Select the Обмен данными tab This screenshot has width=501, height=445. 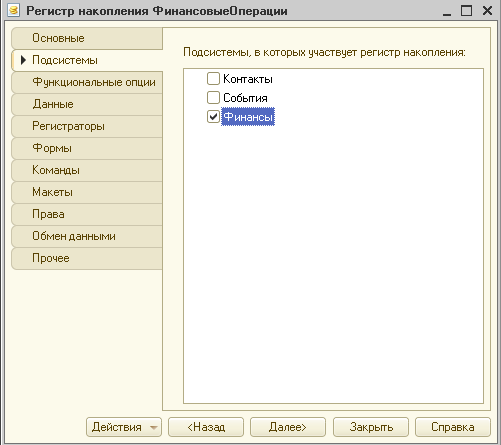tap(87, 236)
